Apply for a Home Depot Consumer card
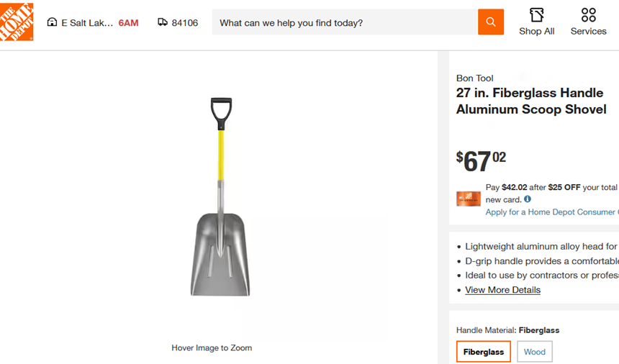Viewport: 619px width, 364px height. pos(551,212)
